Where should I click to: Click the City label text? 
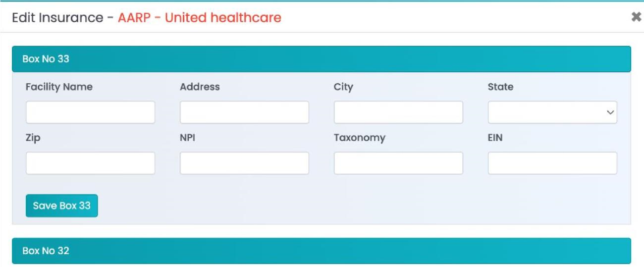pyautogui.click(x=343, y=87)
